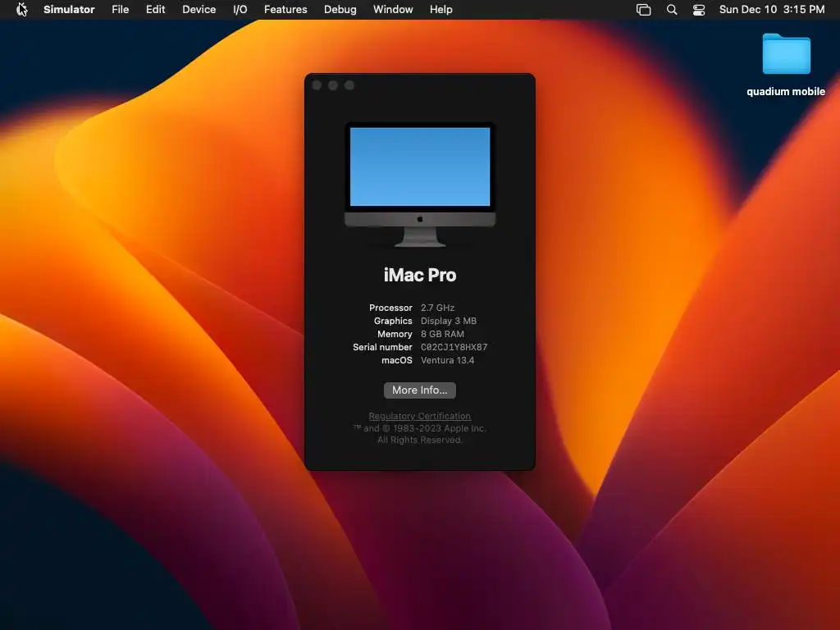Close the About This Mac window
This screenshot has width=840, height=630.
point(317,85)
